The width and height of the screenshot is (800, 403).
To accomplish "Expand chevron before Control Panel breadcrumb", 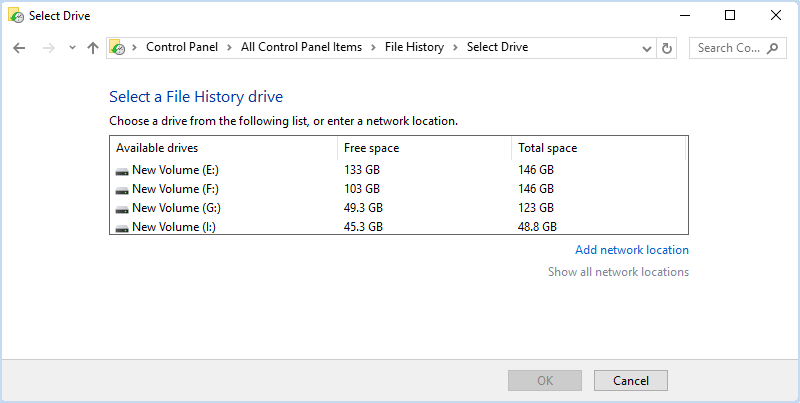I will 135,47.
